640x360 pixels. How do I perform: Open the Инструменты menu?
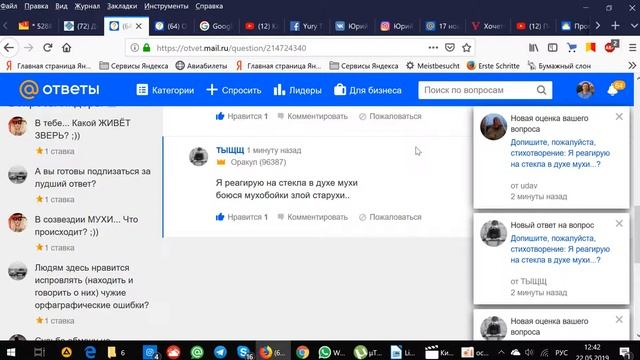[166, 6]
